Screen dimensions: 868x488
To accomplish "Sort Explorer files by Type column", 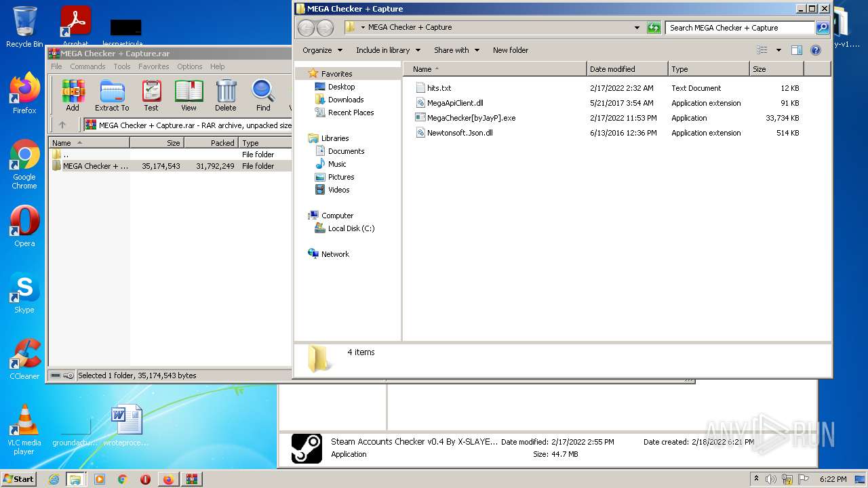I will 709,69.
